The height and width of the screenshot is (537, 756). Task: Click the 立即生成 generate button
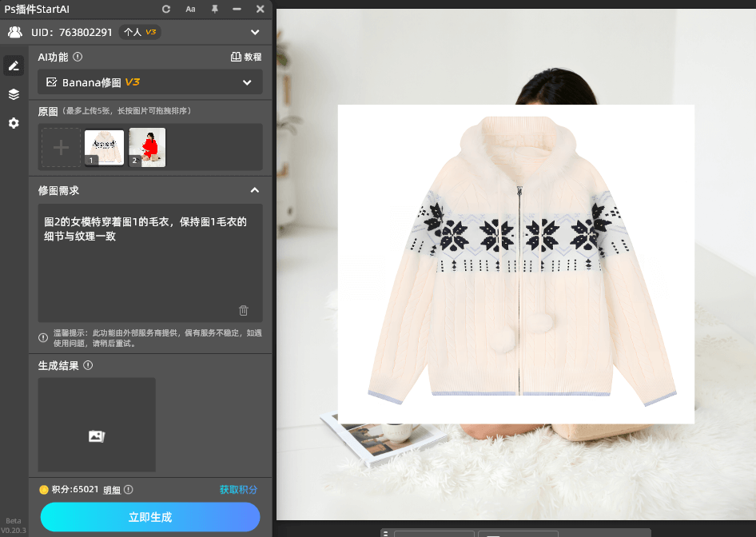[149, 517]
